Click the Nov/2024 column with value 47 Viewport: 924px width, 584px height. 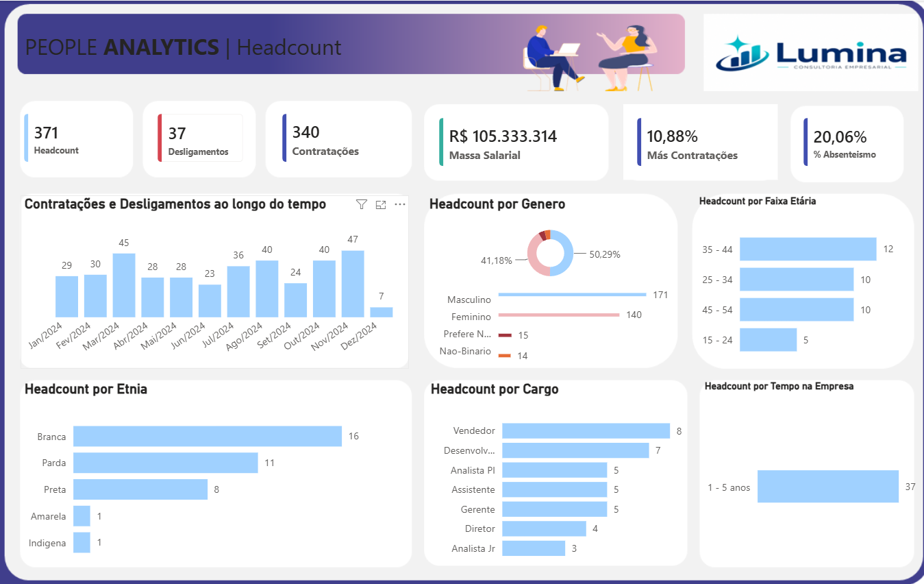click(x=353, y=284)
